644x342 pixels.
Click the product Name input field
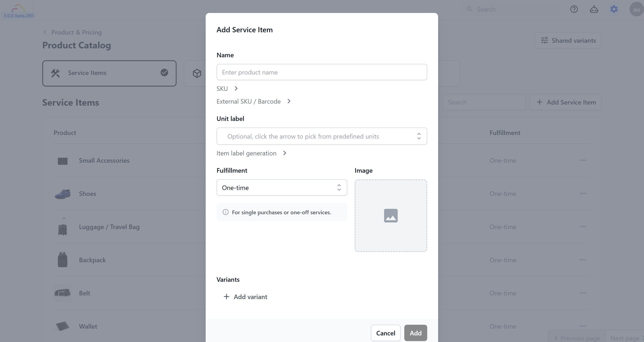click(x=321, y=72)
